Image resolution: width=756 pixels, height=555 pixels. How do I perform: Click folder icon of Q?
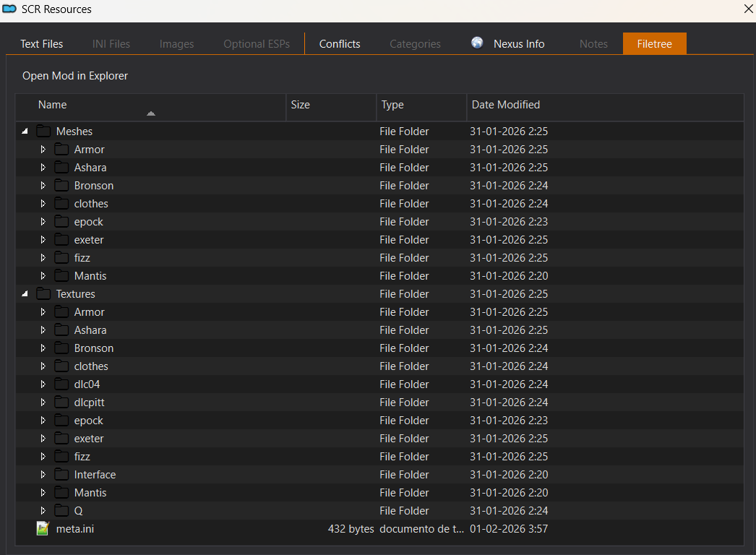61,511
